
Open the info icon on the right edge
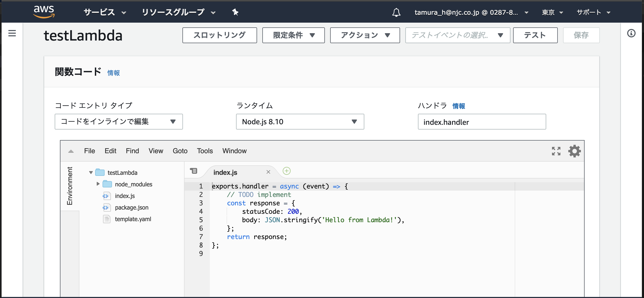631,33
